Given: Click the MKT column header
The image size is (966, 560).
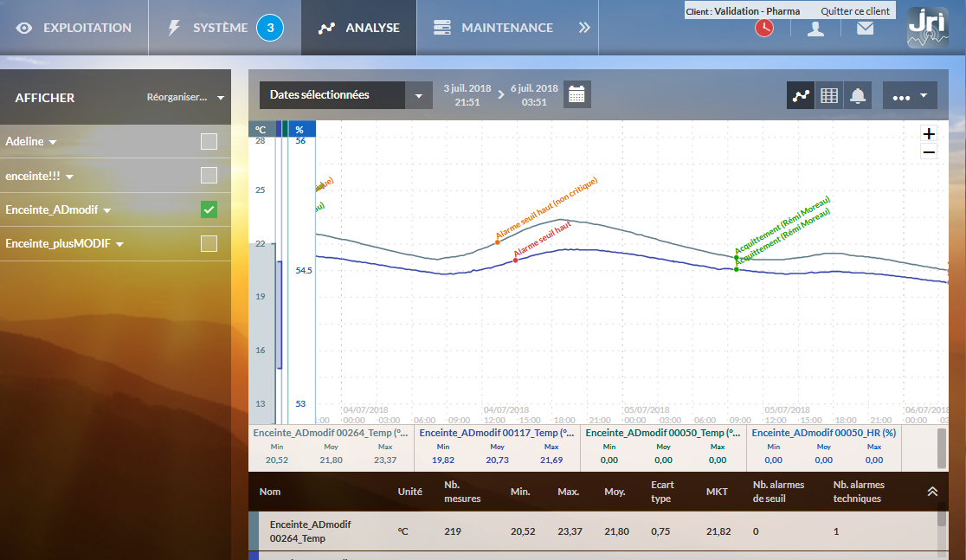Looking at the screenshot, I should coord(717,492).
